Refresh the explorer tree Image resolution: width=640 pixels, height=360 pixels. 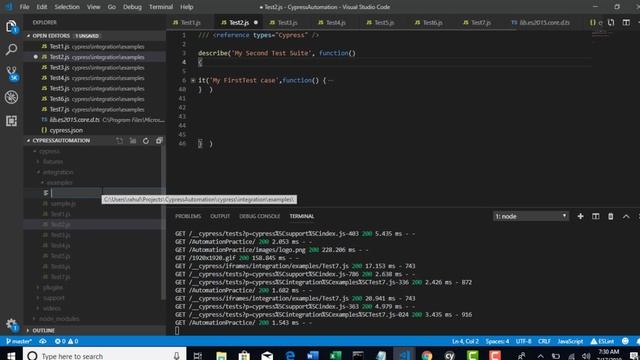tap(146, 141)
